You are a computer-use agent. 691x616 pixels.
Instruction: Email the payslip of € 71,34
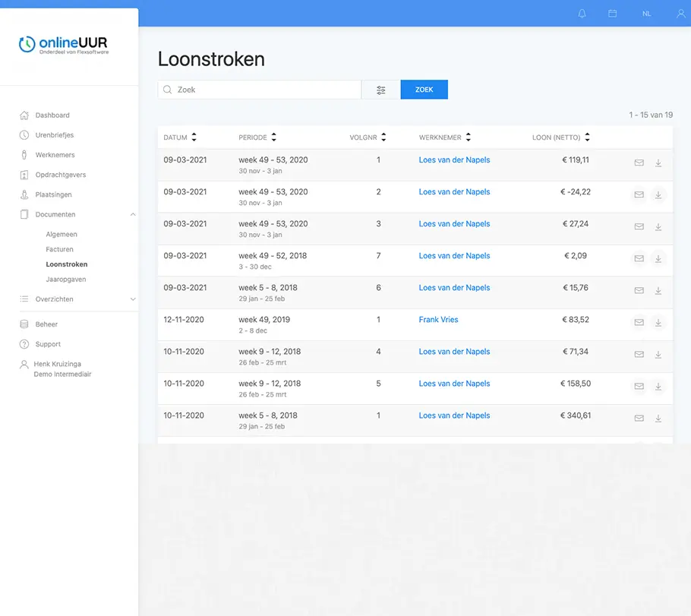(x=639, y=354)
